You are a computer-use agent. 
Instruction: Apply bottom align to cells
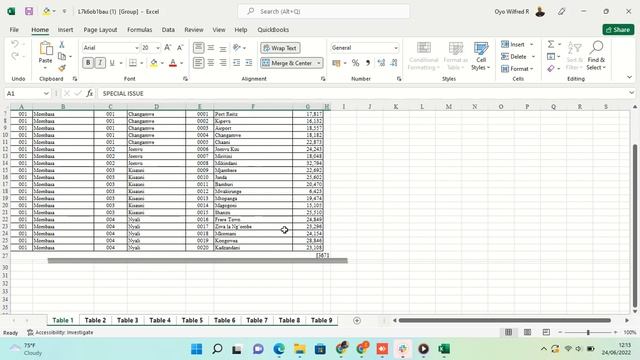(x=223, y=48)
